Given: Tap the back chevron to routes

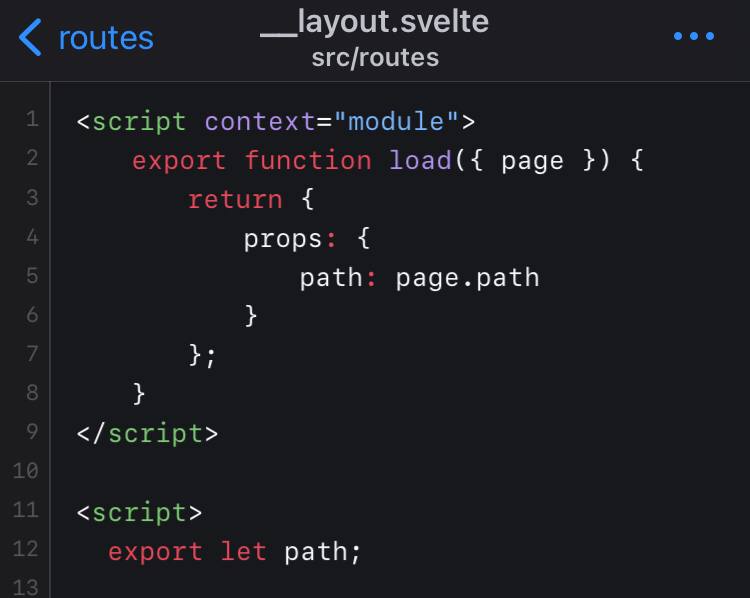Looking at the screenshot, I should [30, 37].
